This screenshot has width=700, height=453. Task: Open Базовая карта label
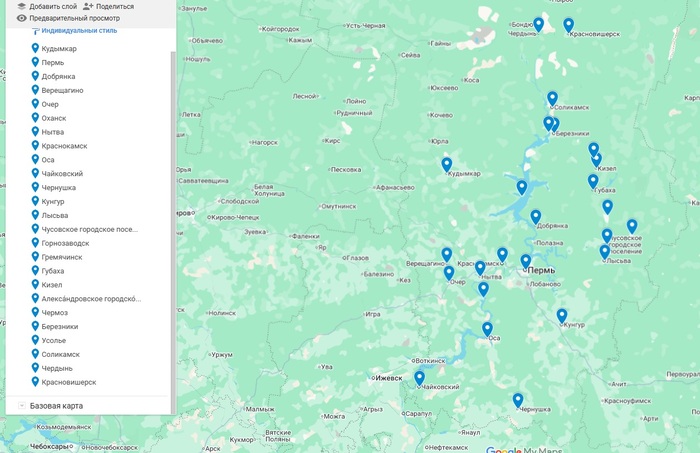click(56, 406)
